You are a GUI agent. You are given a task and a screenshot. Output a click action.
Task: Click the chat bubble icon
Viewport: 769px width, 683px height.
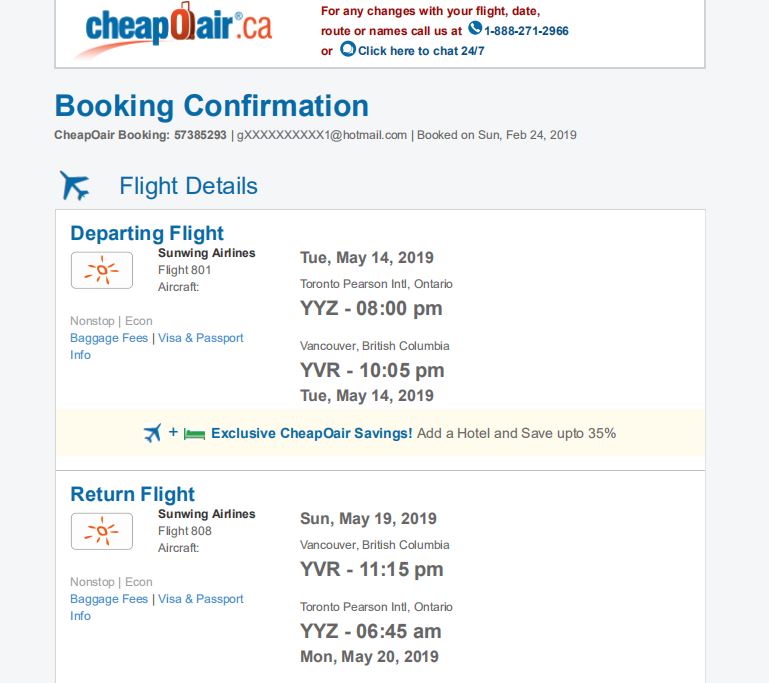click(x=347, y=49)
